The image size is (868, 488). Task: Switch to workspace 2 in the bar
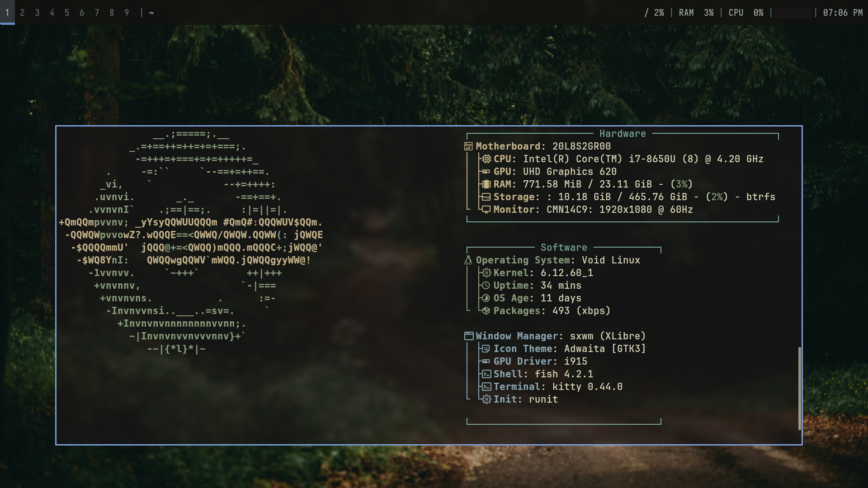(x=22, y=13)
